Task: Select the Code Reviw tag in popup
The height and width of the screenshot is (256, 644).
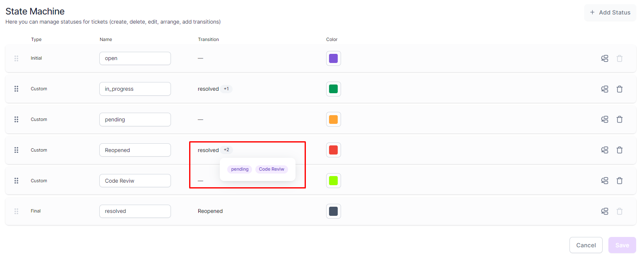Action: [272, 169]
